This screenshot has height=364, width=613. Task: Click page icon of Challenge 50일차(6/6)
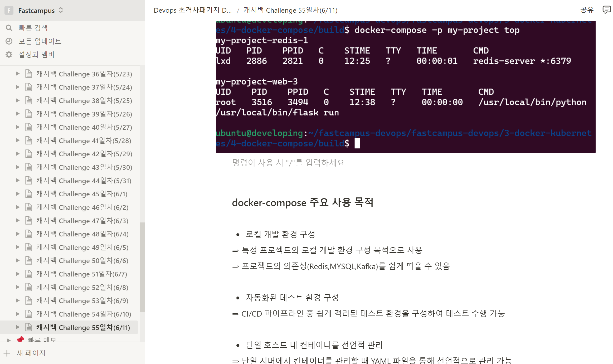tap(29, 261)
